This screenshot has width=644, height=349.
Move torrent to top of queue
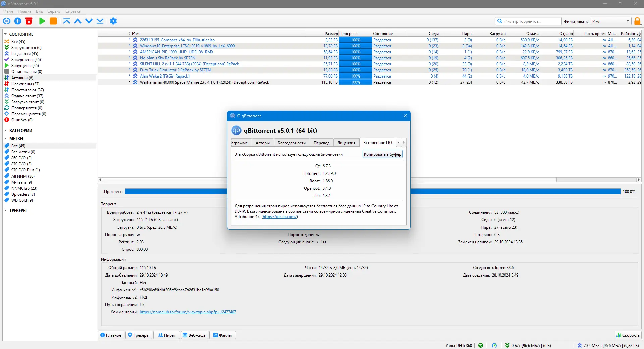67,21
